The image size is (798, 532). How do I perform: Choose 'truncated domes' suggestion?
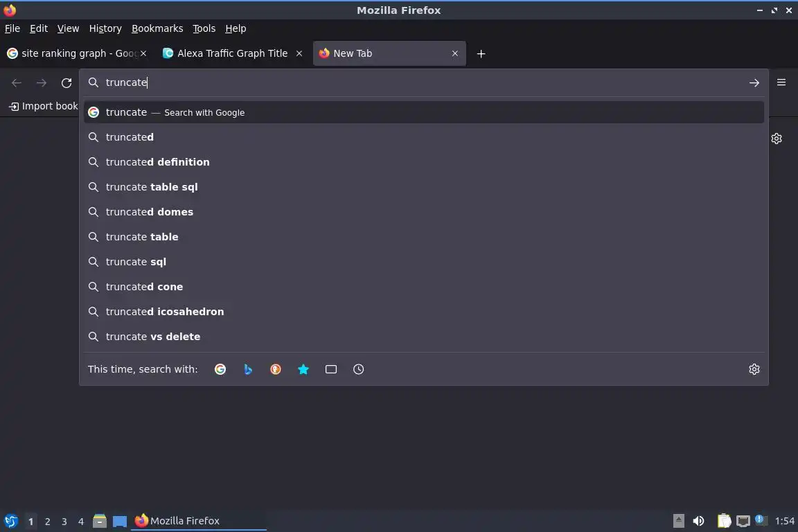point(423,212)
